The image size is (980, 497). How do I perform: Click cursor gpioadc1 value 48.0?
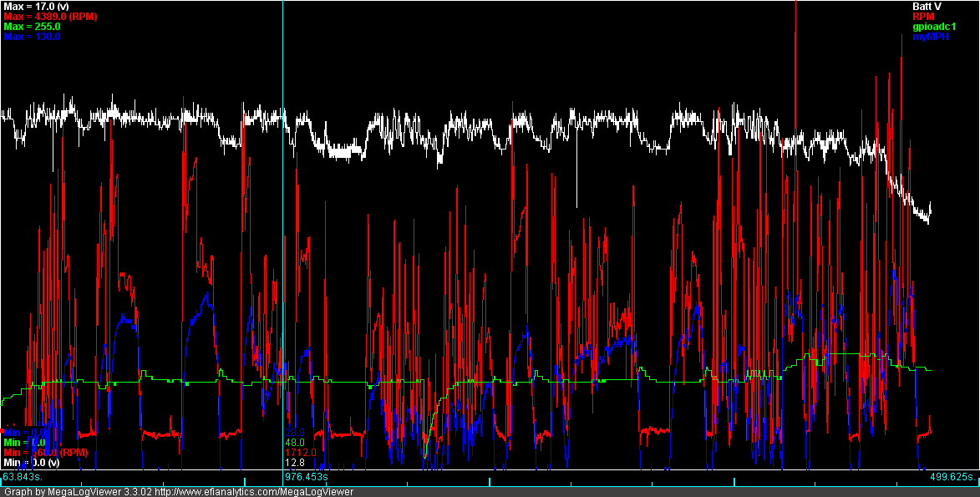[295, 442]
